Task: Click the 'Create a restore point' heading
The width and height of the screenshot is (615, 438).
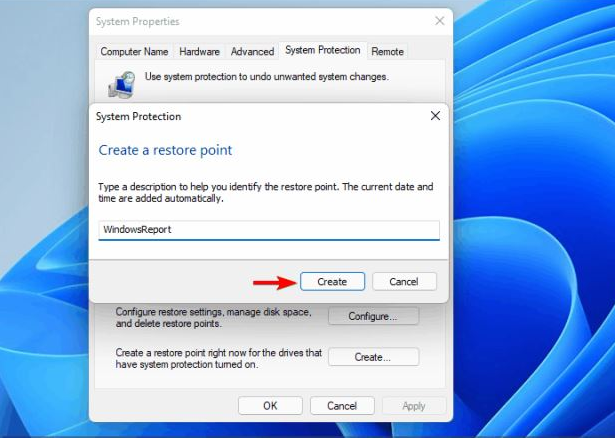Action: pyautogui.click(x=165, y=150)
